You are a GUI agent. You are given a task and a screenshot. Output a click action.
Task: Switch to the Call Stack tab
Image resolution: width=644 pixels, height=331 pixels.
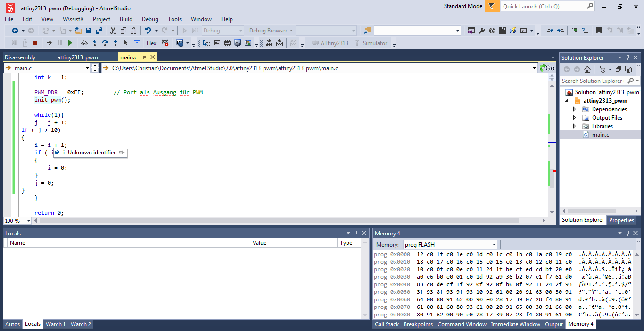(x=387, y=324)
